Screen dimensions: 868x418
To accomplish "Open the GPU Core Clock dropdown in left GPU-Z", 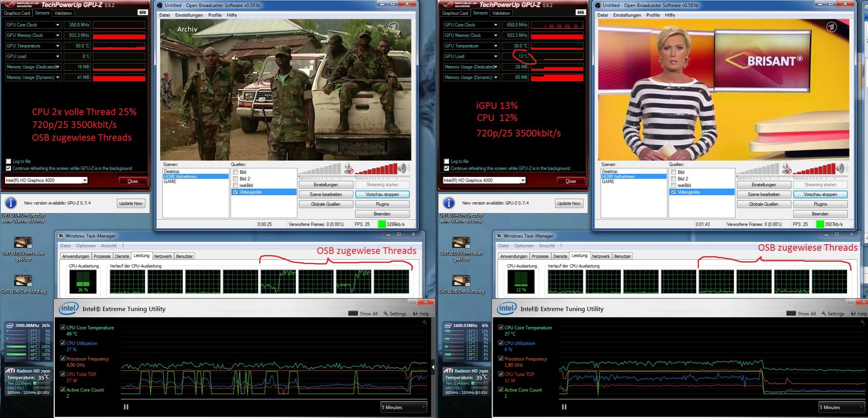I will click(x=58, y=25).
